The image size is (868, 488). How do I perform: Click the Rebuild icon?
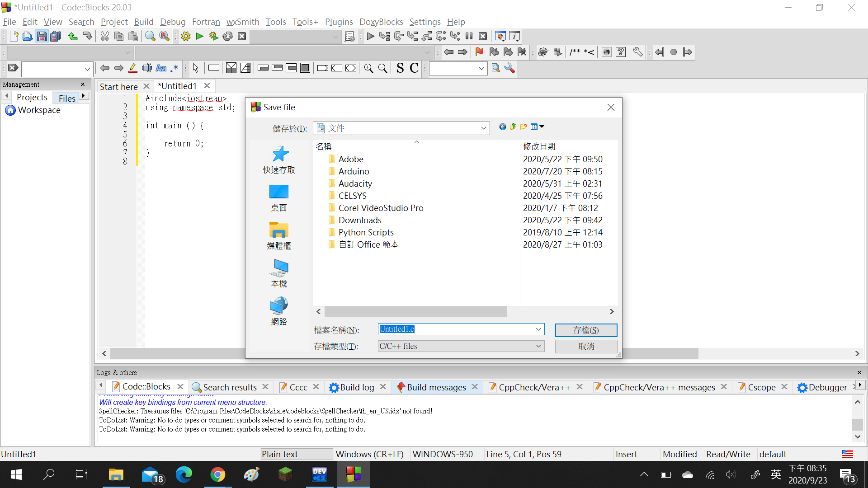(x=228, y=36)
